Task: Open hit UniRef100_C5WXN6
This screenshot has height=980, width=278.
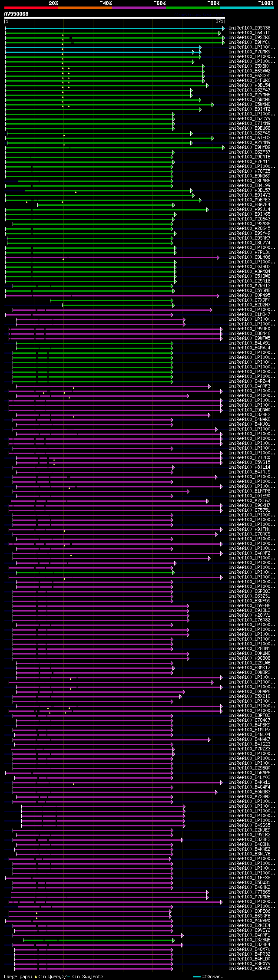Action: click(249, 99)
